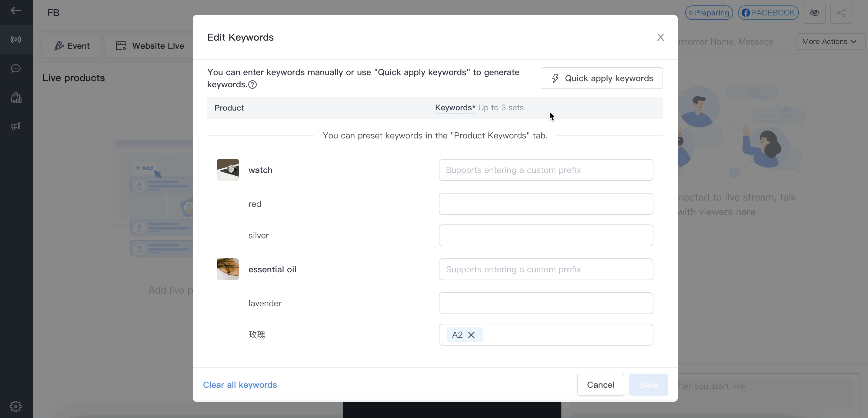Image resolution: width=868 pixels, height=418 pixels.
Task: Open the settings gear icon
Action: click(15, 406)
